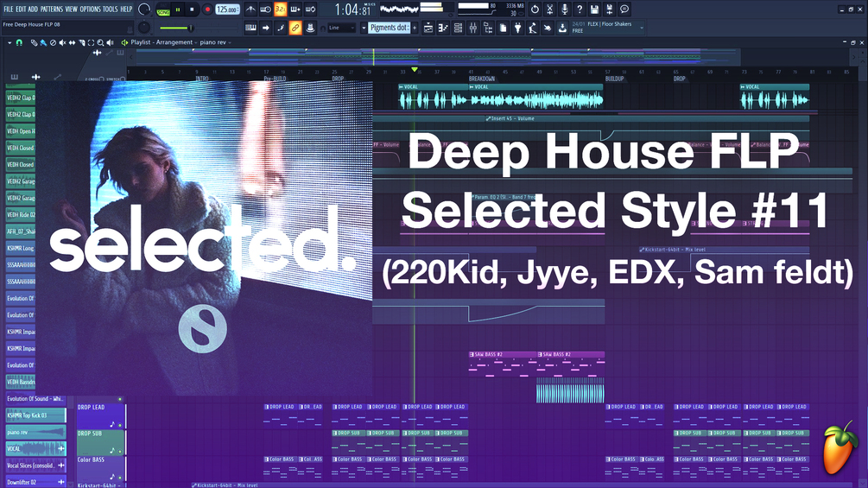Select the playback speaker tool in playlist
Viewport: 868px width, 488px height.
pos(111,42)
